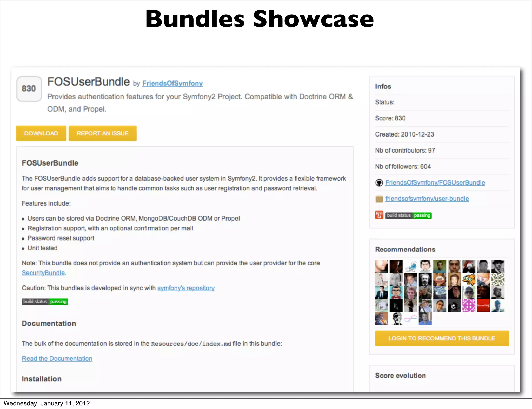Click the 'Password reset support' bullet
This screenshot has width=532, height=409.
pos(61,238)
